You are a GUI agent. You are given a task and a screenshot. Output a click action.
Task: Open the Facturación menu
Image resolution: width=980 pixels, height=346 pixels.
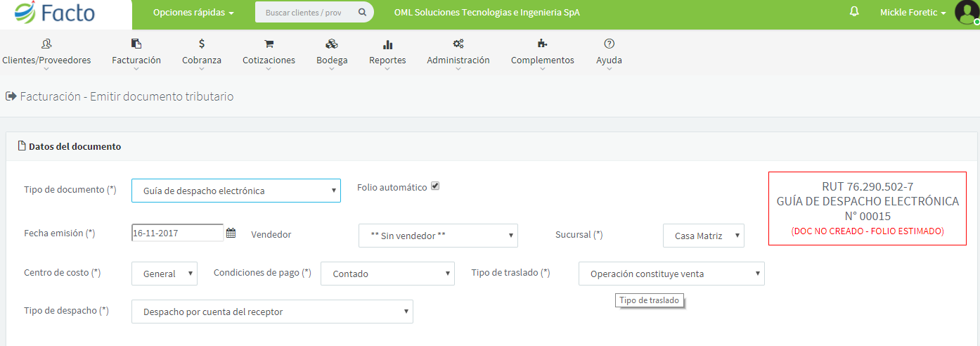(x=136, y=60)
